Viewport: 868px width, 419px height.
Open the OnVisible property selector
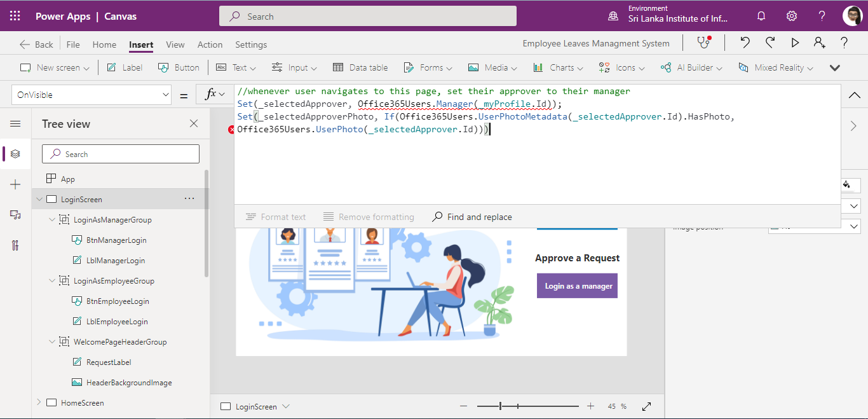click(92, 95)
